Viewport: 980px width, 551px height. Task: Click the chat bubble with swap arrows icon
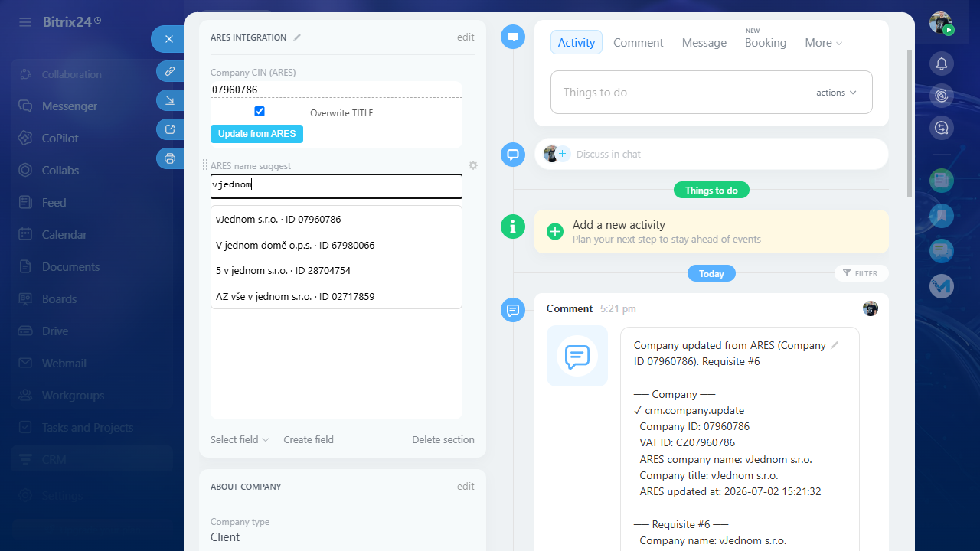click(x=942, y=128)
